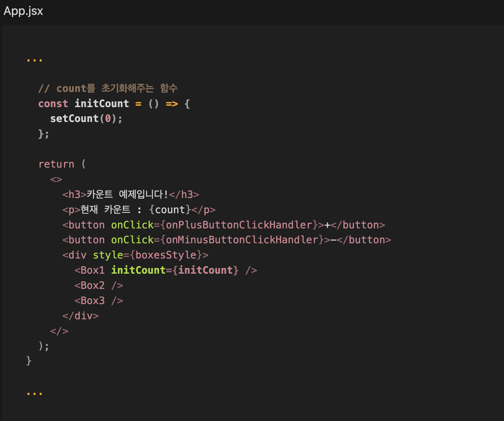
Task: Click the 'setCount(0);' statement
Action: pos(86,119)
